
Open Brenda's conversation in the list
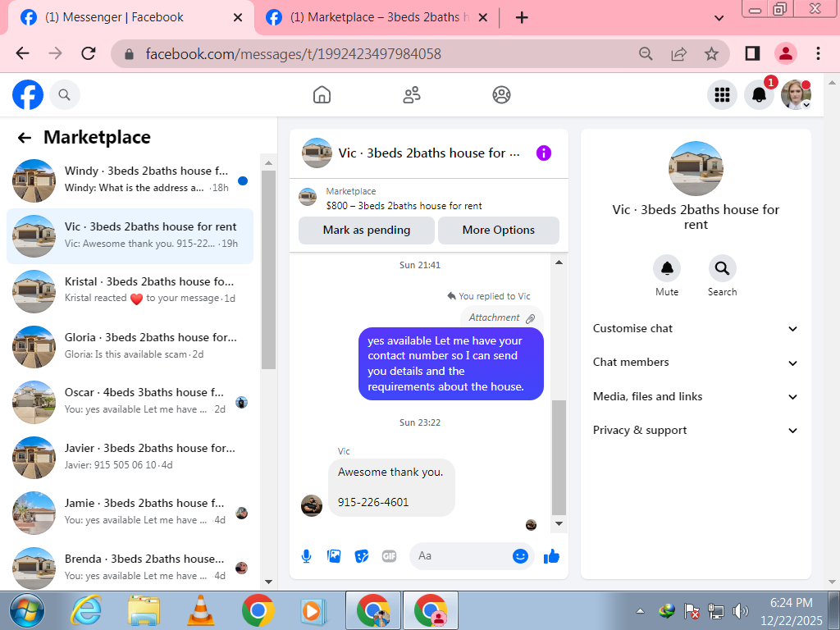130,568
